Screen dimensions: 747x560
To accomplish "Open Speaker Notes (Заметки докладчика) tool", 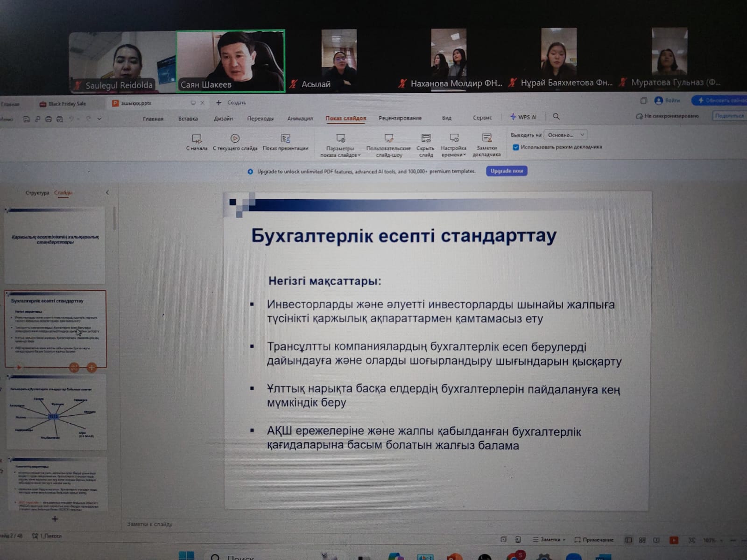I will tap(486, 142).
